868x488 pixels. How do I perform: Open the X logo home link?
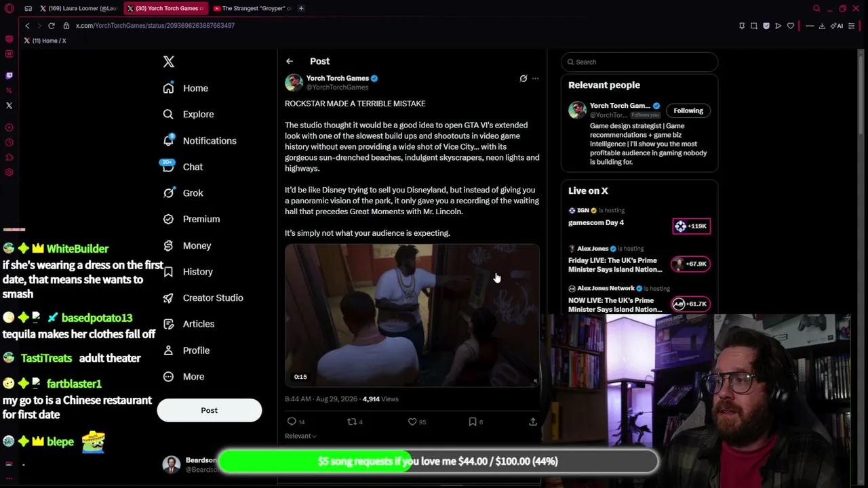pyautogui.click(x=169, y=62)
